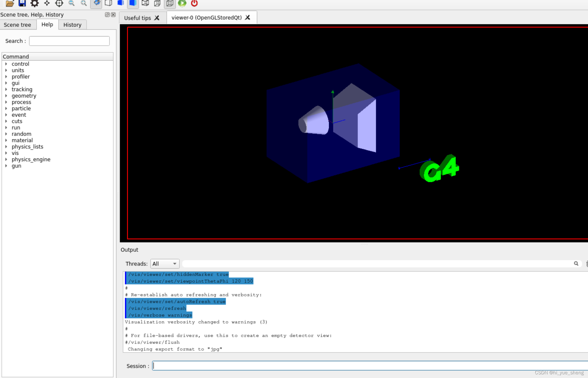Expand the vis command tree item
The width and height of the screenshot is (588, 378).
6,153
